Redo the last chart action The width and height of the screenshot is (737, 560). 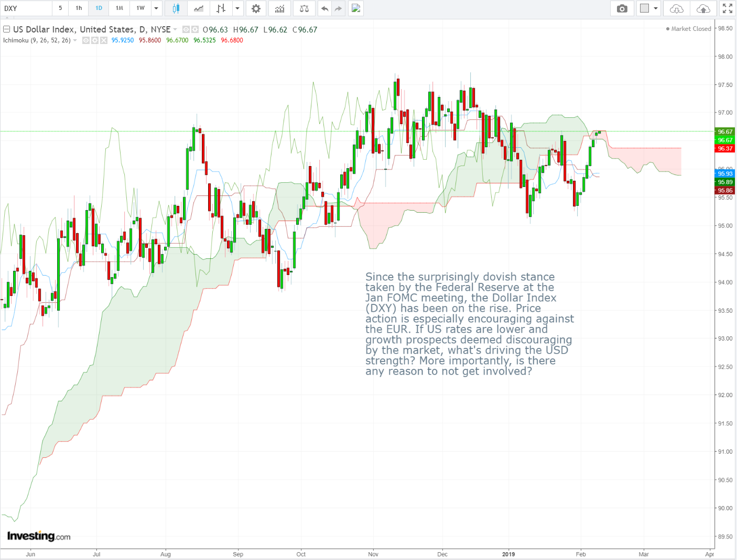click(338, 8)
